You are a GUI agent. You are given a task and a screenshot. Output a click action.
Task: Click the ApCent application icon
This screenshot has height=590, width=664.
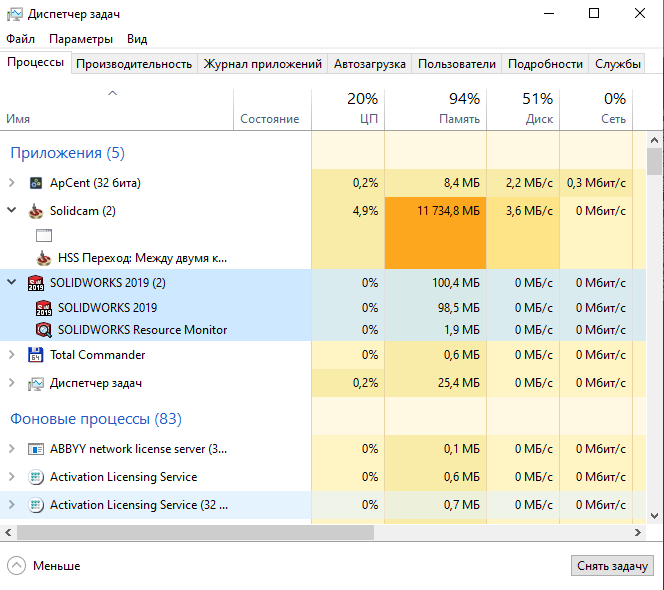click(x=36, y=183)
